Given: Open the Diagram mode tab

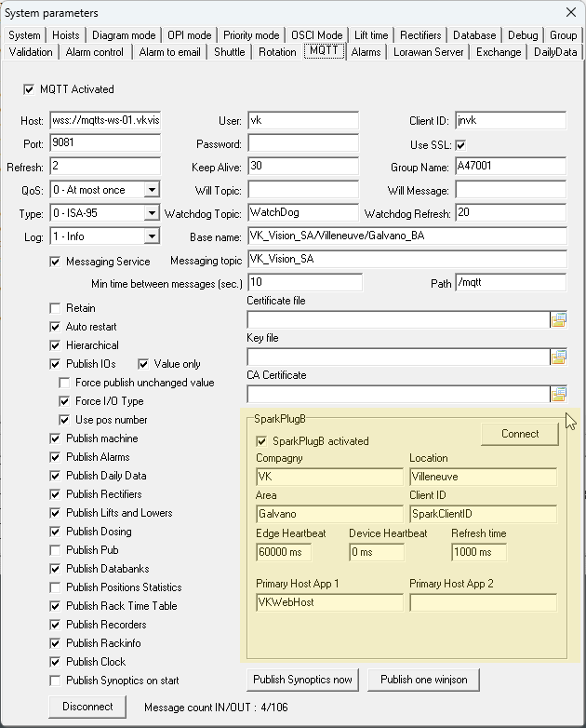Looking at the screenshot, I should 124,35.
